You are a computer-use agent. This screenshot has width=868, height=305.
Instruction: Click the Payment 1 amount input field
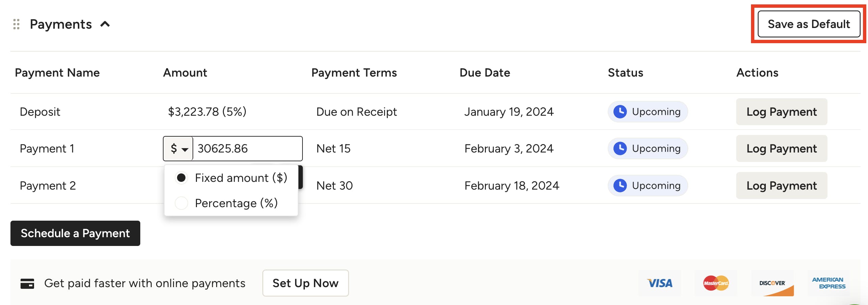(x=248, y=148)
